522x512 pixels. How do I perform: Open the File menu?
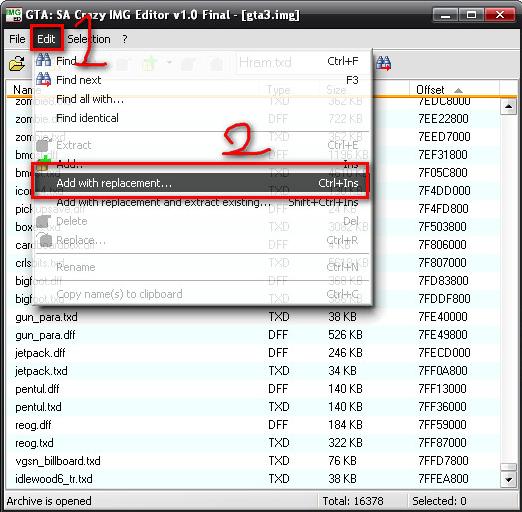[17, 39]
